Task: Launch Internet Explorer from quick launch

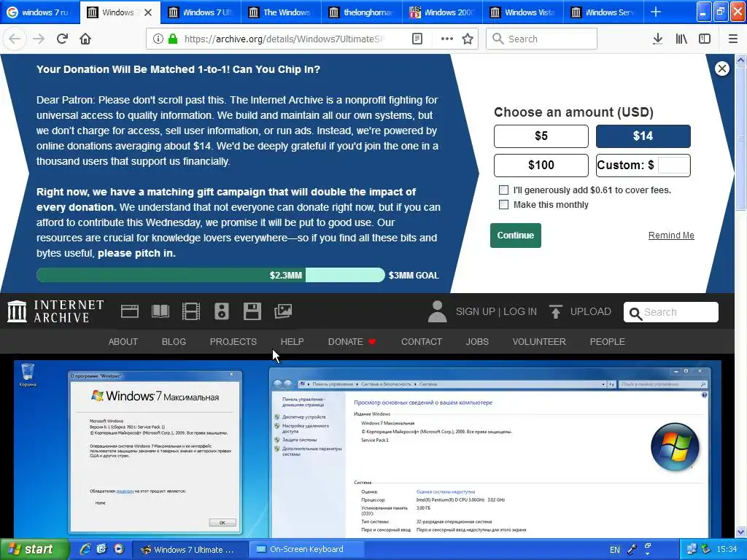Action: (x=85, y=549)
